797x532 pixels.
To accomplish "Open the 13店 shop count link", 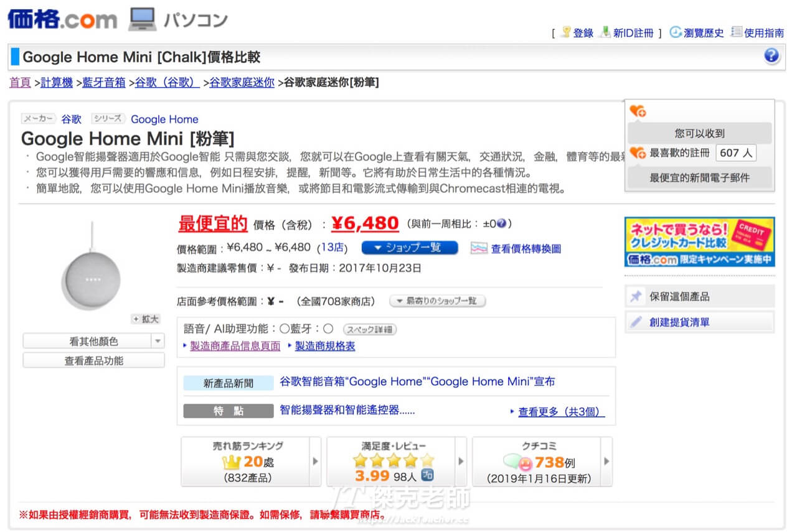I will (x=332, y=248).
